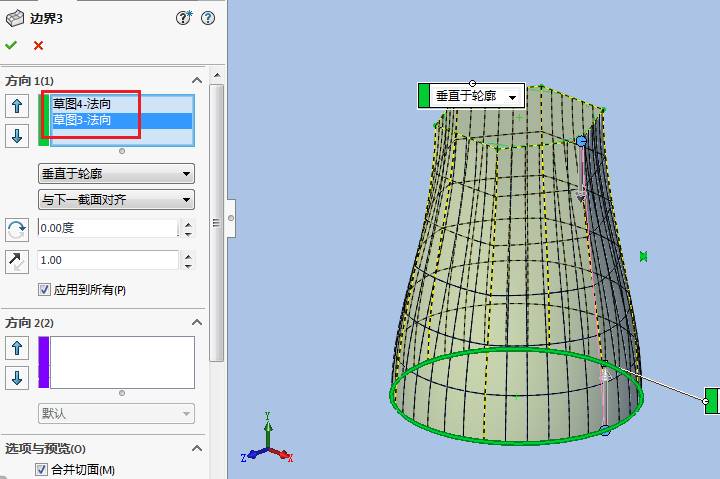Move direction 2 curve up
This screenshot has height=479, width=720.
pos(17,348)
